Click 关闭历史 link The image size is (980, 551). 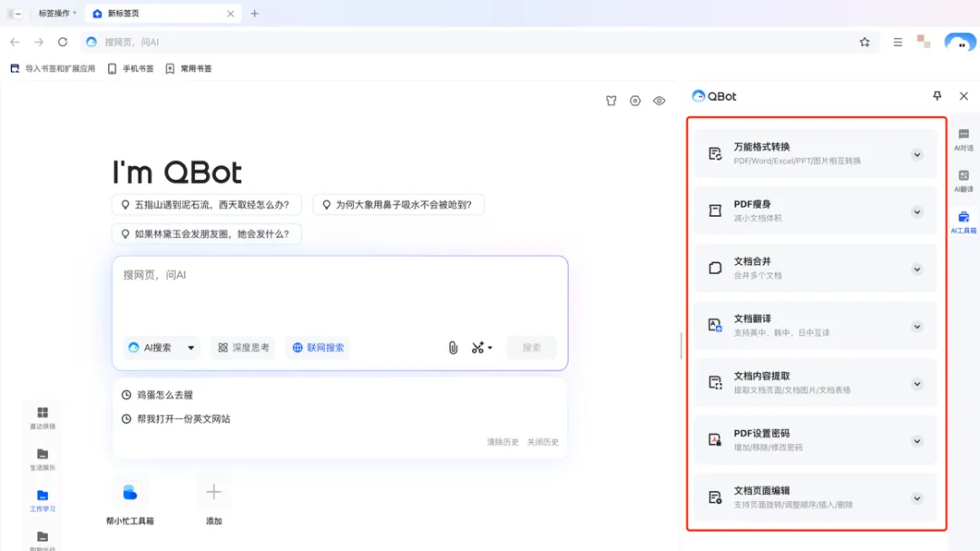point(543,442)
